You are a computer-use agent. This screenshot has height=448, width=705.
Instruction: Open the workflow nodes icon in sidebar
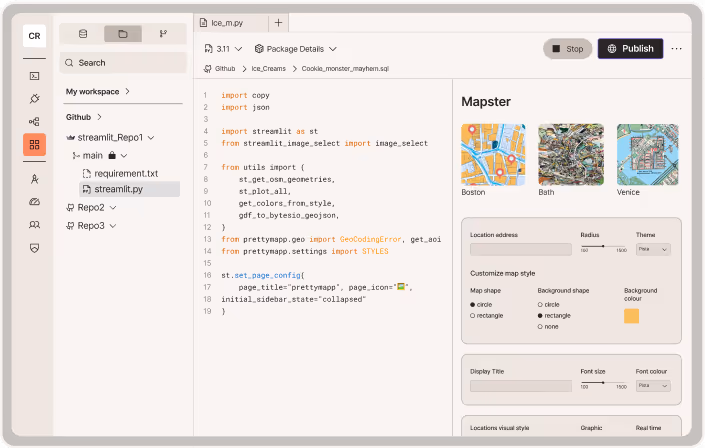click(34, 121)
